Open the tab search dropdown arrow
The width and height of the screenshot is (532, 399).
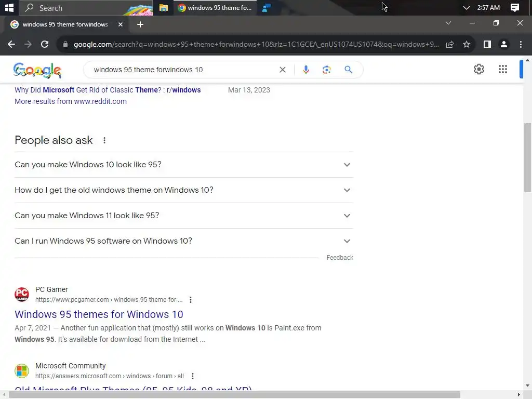[448, 23]
